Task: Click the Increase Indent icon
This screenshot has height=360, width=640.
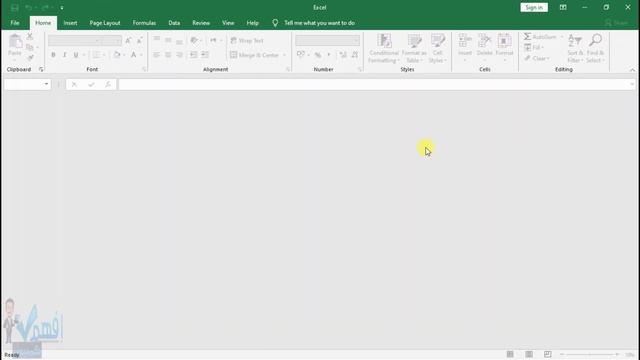Action: pyautogui.click(x=205, y=55)
